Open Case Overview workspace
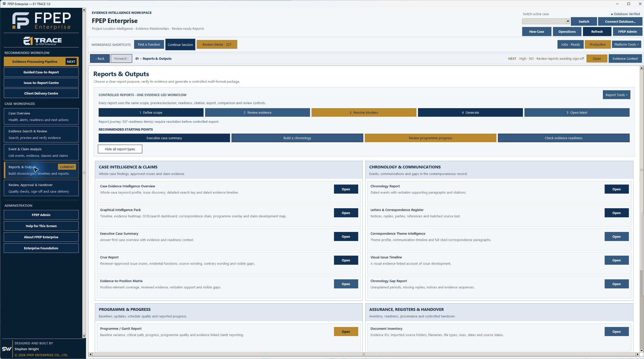Screen dimensions: 644x359 coord(41,116)
